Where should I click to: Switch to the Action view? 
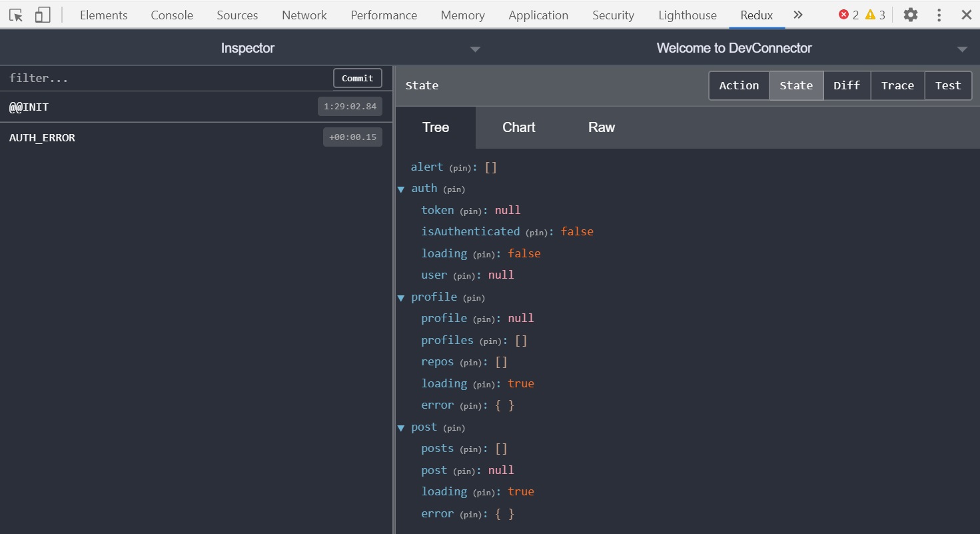(x=739, y=85)
